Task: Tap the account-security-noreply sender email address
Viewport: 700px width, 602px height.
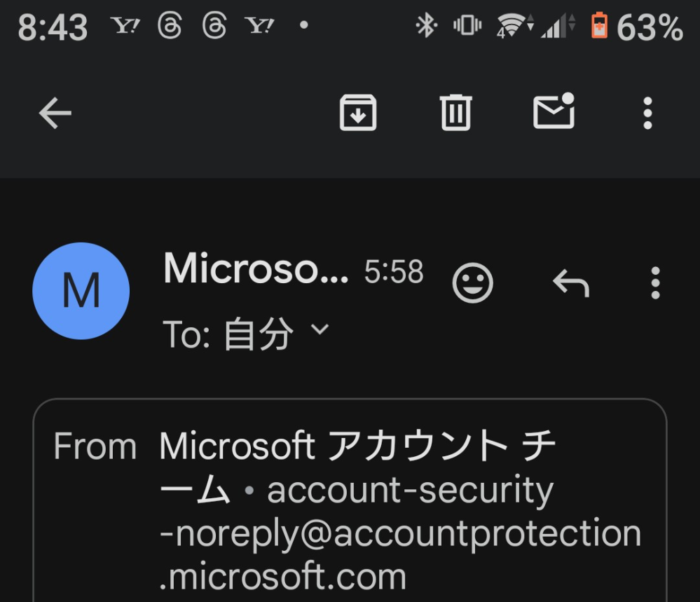Action: 400,533
